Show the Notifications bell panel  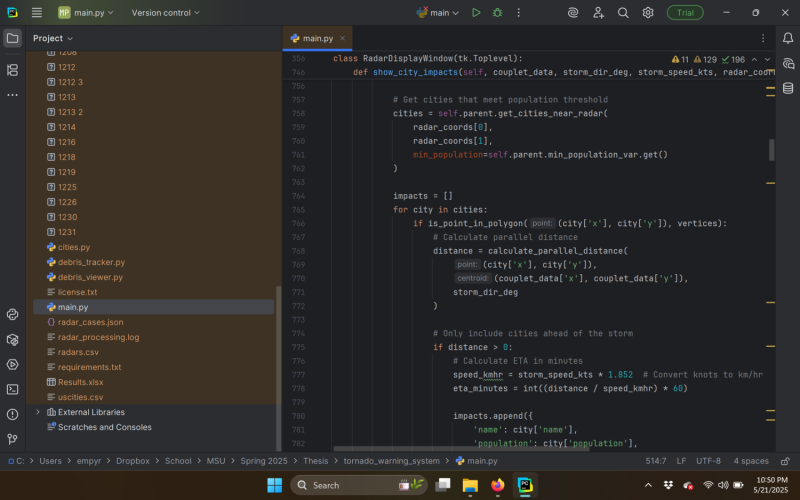pyautogui.click(x=788, y=38)
